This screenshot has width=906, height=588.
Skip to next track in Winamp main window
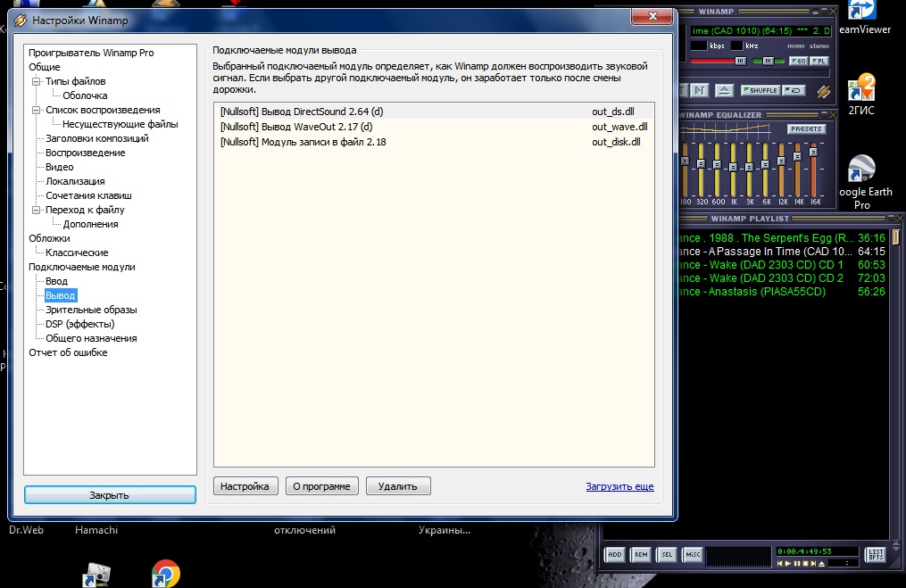pyautogui.click(x=700, y=90)
